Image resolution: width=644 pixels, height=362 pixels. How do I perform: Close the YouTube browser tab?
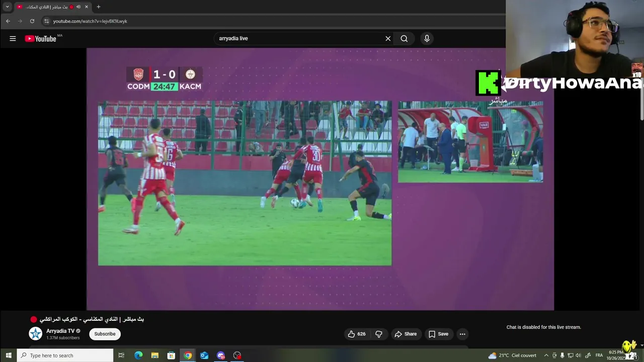point(87,7)
